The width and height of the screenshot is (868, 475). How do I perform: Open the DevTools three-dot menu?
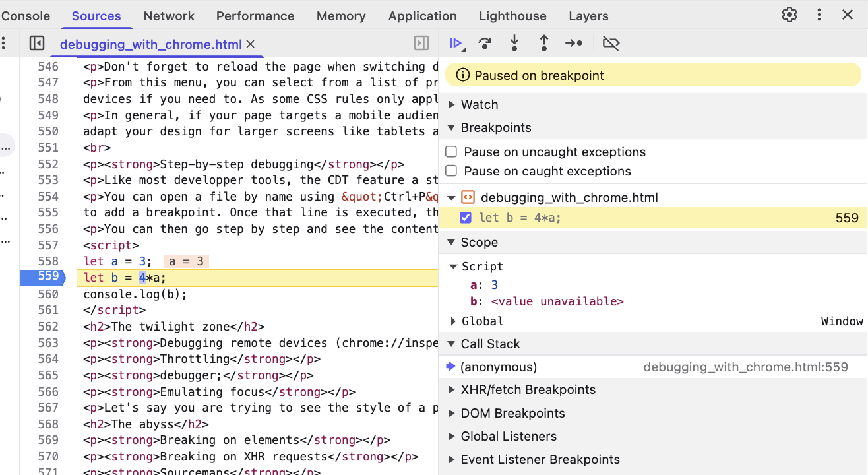tap(819, 15)
